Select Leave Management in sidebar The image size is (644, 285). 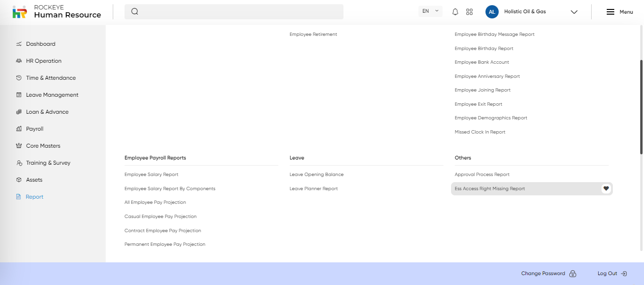pos(52,95)
